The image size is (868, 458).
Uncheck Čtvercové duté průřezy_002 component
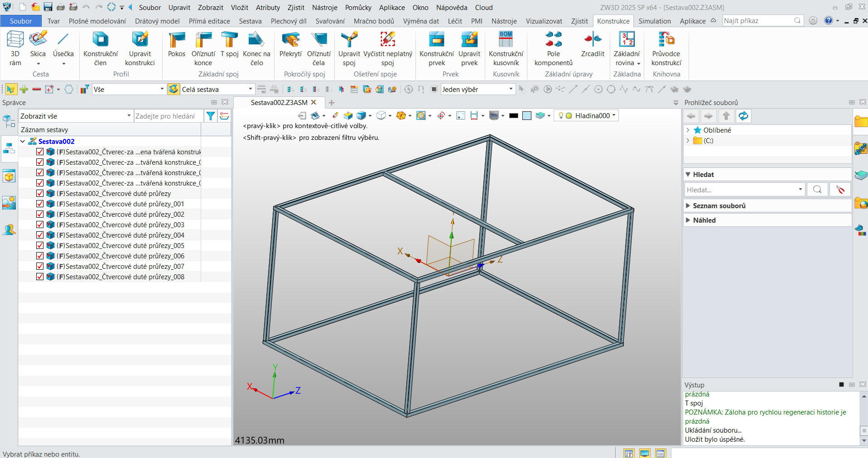(40, 214)
